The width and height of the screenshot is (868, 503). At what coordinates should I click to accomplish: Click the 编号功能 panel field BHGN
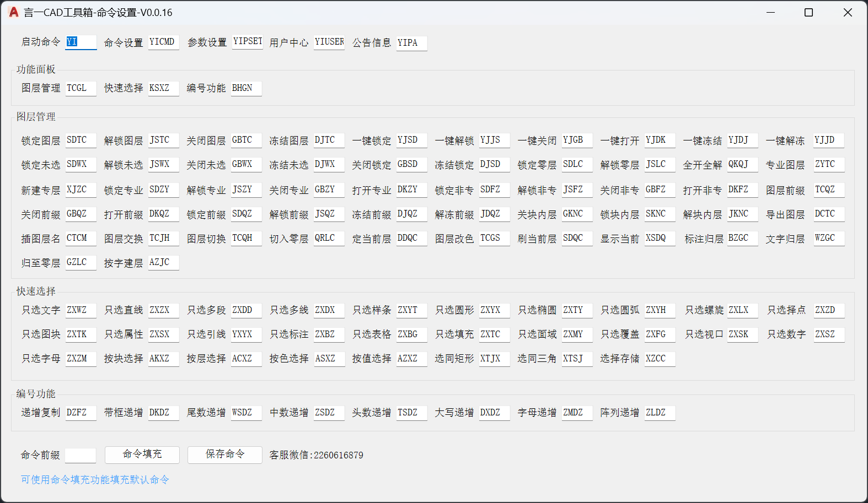tap(246, 88)
